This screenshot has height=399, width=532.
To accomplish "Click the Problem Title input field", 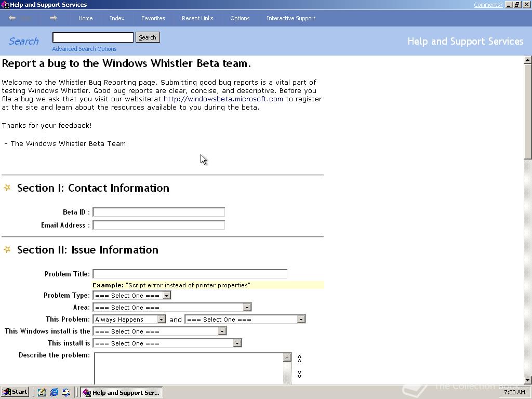I will pyautogui.click(x=190, y=274).
